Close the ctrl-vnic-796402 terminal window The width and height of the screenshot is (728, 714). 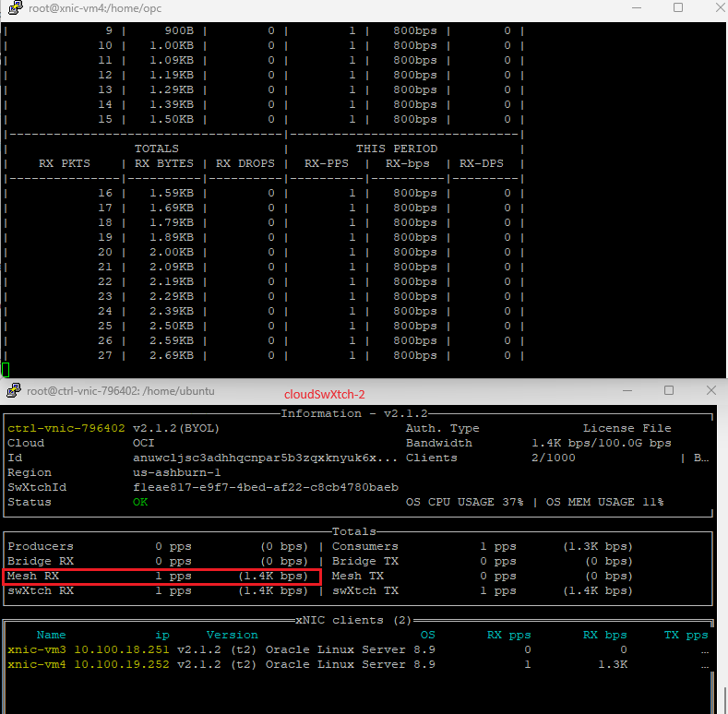click(710, 391)
